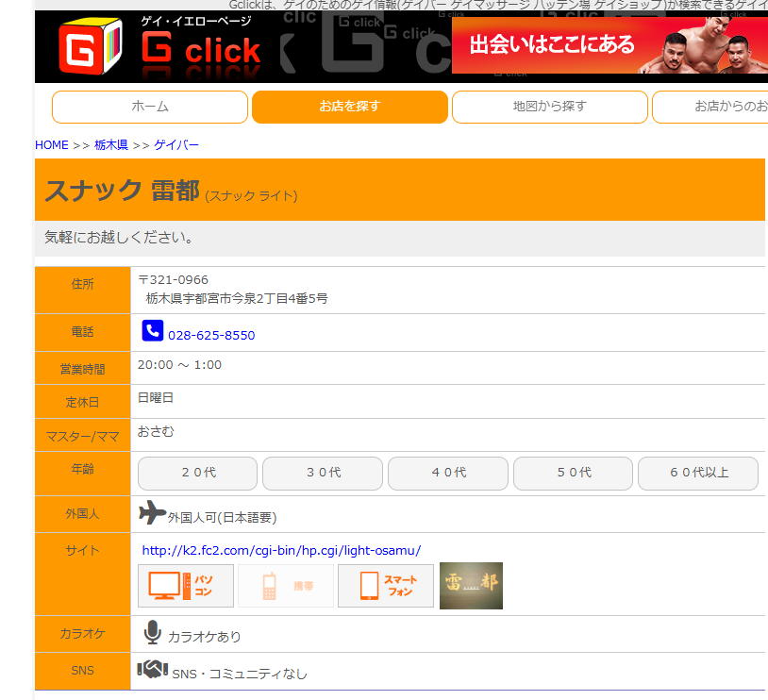Open the k2.fc2.com light-osamu site link
Screen dimensions: 768x700
[x=281, y=551]
